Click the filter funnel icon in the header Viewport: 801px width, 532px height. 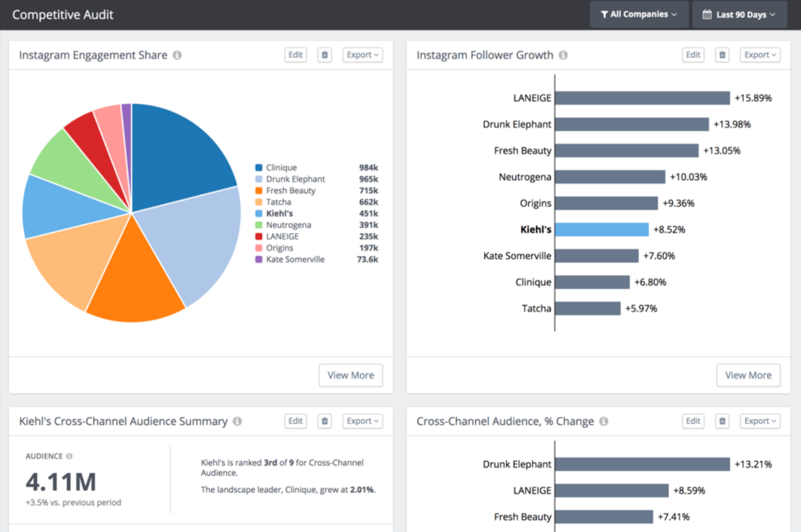pos(603,14)
